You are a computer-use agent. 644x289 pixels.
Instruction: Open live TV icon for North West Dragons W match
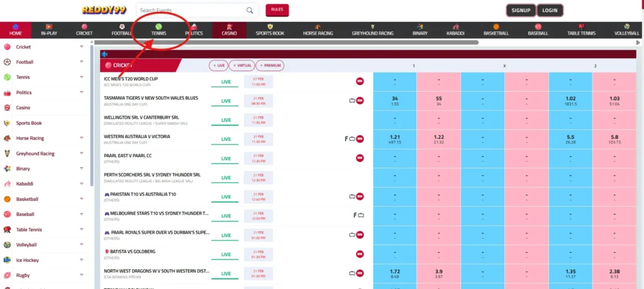pos(352,273)
